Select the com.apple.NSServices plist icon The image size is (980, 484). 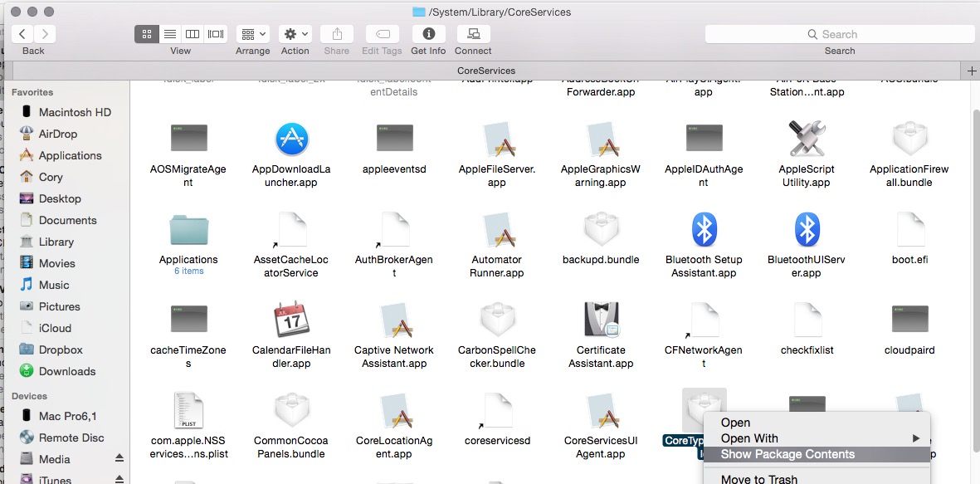(x=188, y=411)
